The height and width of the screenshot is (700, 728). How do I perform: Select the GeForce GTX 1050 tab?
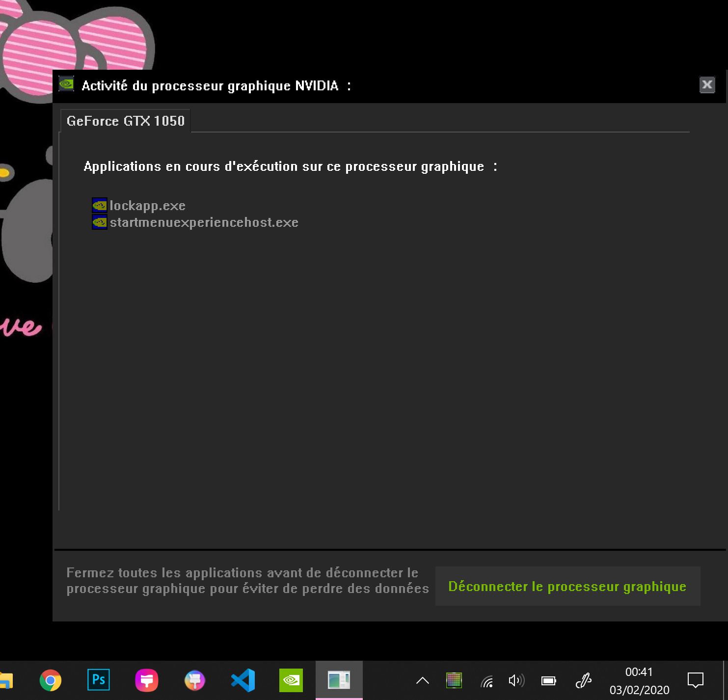pos(125,121)
